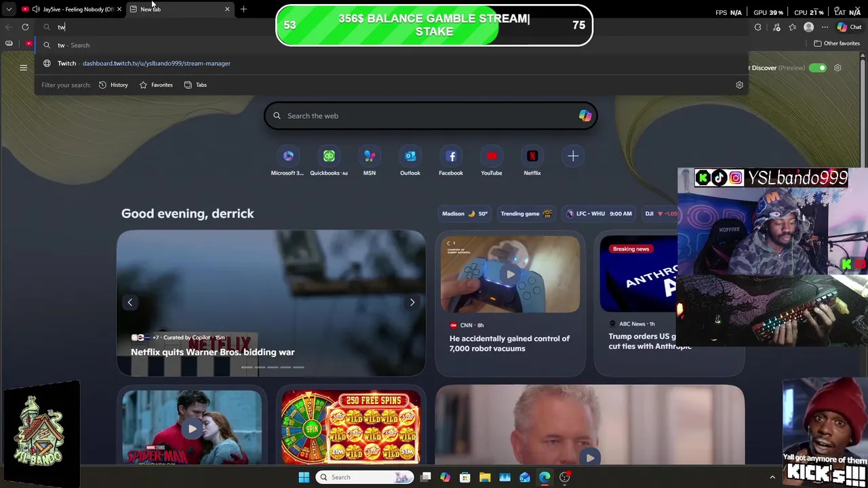Screen dimensions: 868x488
Task: Open Microsoft Edge taskbar icon
Action: click(545, 477)
